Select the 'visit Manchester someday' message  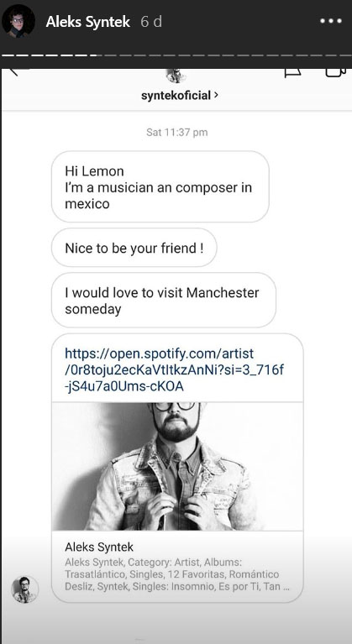164,301
